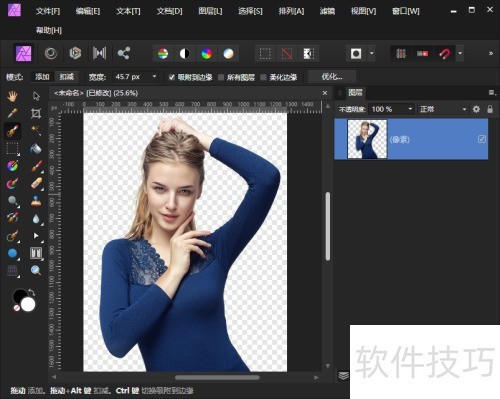
Task: Select the Crop tool
Action: click(x=36, y=113)
